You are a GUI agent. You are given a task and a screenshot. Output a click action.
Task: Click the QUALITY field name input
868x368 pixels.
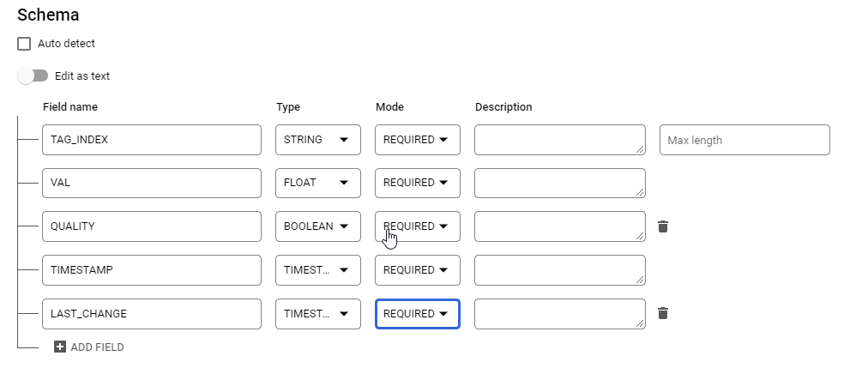151,226
